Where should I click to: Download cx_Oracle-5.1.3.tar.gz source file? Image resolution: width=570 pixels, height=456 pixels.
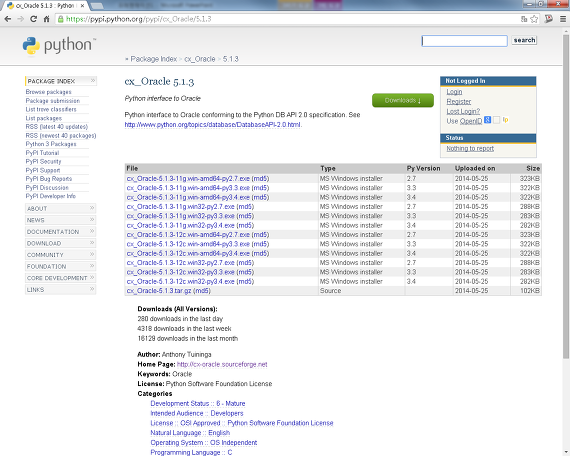coord(158,291)
